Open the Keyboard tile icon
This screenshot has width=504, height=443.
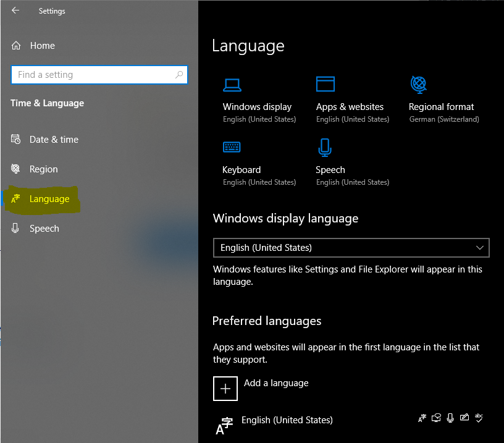[x=232, y=147]
